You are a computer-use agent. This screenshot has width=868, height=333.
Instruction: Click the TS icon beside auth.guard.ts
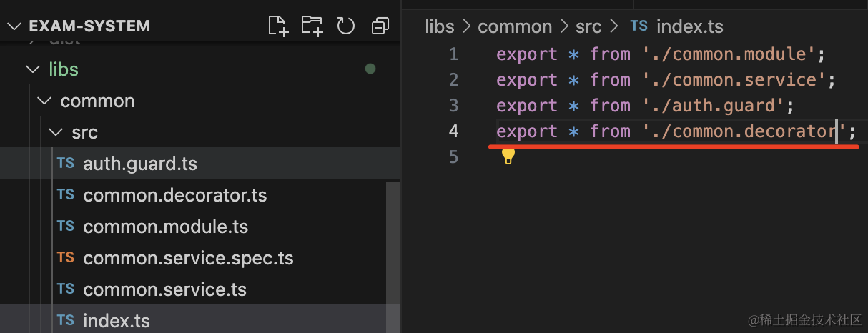click(66, 163)
